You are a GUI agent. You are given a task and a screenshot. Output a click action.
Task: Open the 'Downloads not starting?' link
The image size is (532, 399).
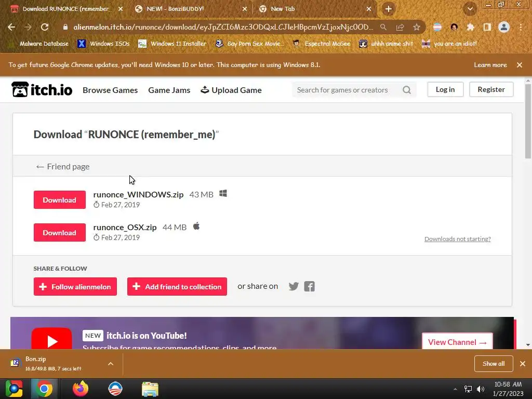coord(457,239)
